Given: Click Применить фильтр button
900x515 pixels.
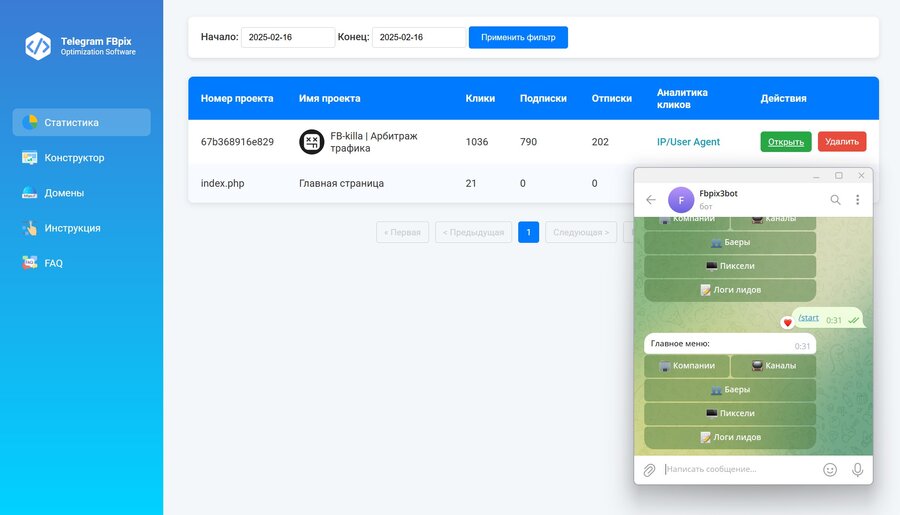Looking at the screenshot, I should click(x=518, y=37).
